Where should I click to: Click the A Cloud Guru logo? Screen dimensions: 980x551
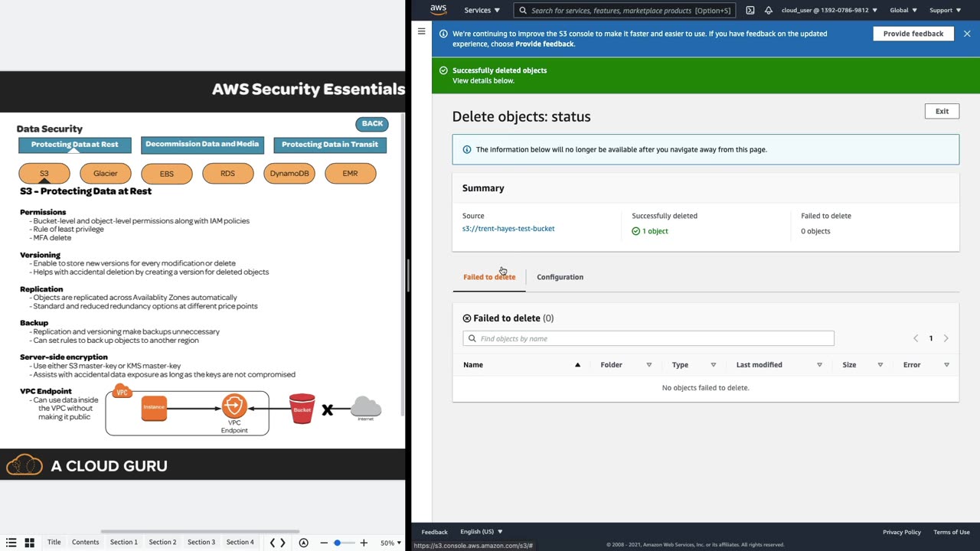(x=87, y=465)
